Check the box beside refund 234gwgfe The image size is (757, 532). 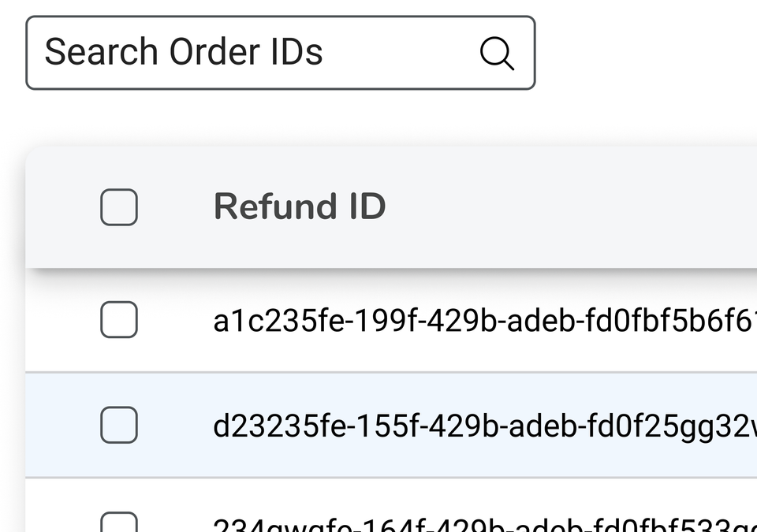118,522
